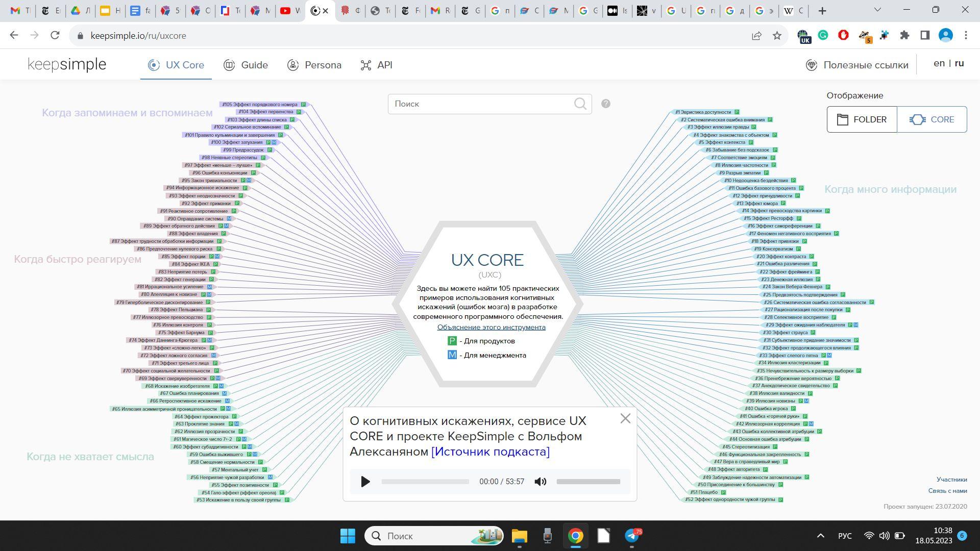Open Chrome extensions puzzle icon
980x551 pixels.
(x=904, y=35)
